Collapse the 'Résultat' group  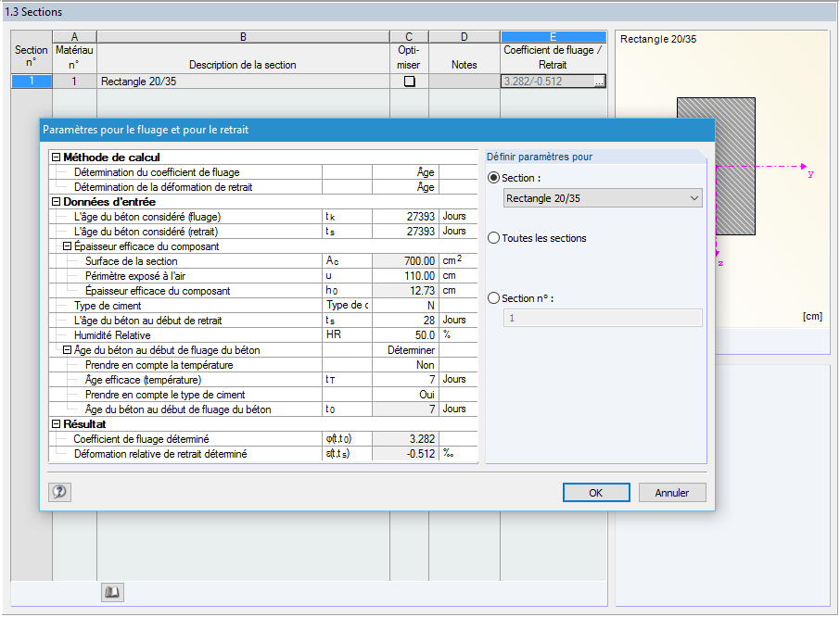click(x=57, y=423)
